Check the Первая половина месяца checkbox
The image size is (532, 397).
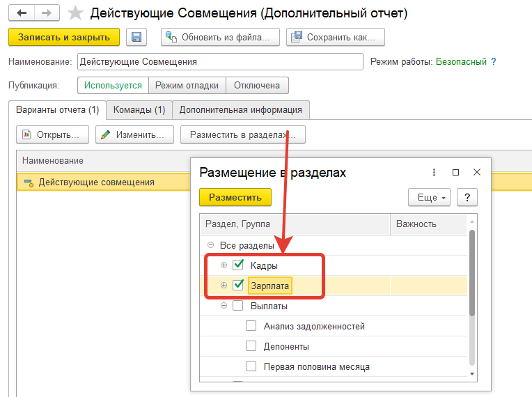pyautogui.click(x=251, y=366)
